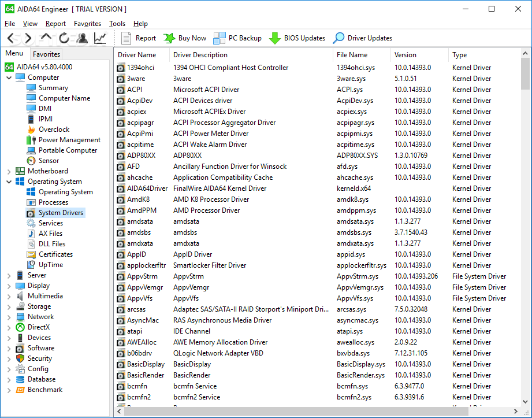Collapse the Computer tree node
532x418 pixels.
coord(9,77)
